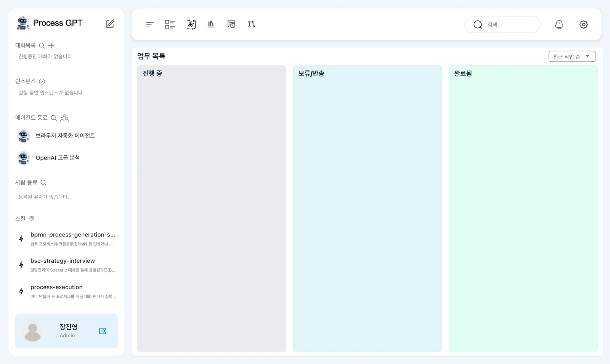Open bsc-strategy-interview skill
The width and height of the screenshot is (610, 364).
click(66, 265)
